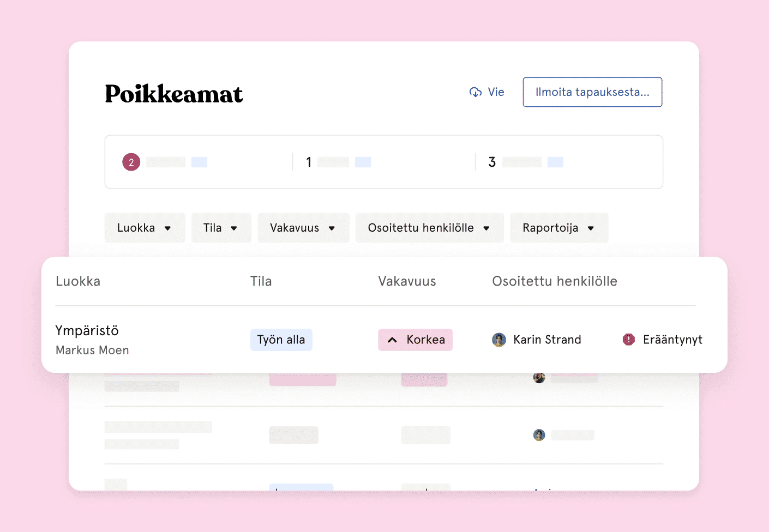Click the Osoitettu henkilölle column header
Screen dimensions: 769x532
555,281
